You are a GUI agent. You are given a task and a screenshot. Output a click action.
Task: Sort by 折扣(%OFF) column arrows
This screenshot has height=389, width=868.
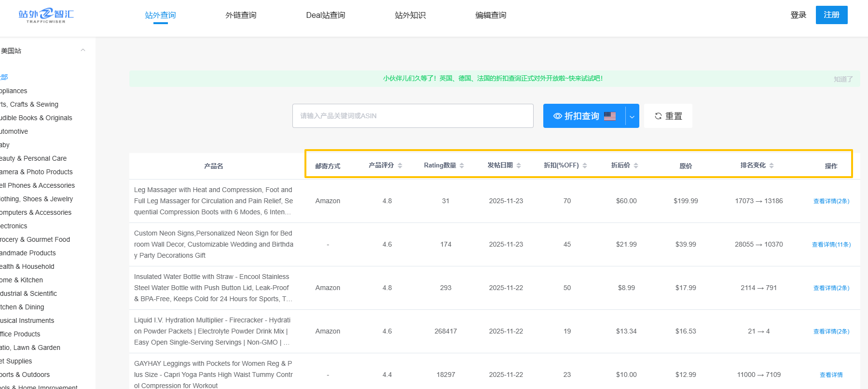click(585, 166)
